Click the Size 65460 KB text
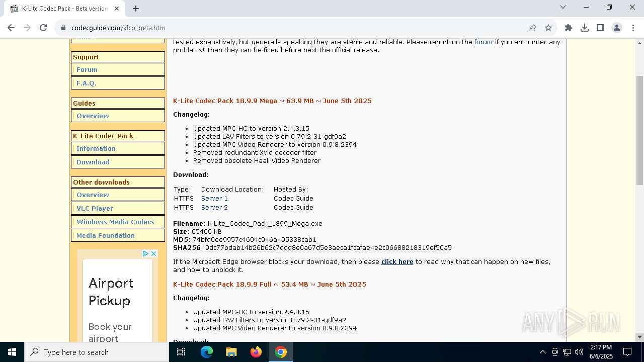Viewport: 644px width, 362px height. click(x=197, y=231)
